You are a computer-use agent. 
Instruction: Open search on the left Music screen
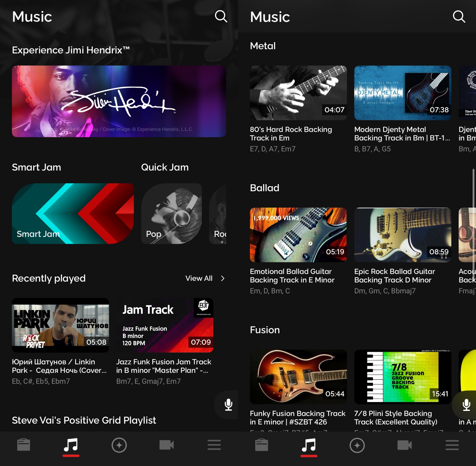click(x=221, y=17)
